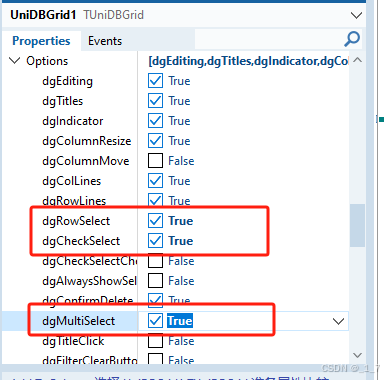Viewport: 384px width, 380px height.
Task: Select the dgTitles property name
Action: 62,101
